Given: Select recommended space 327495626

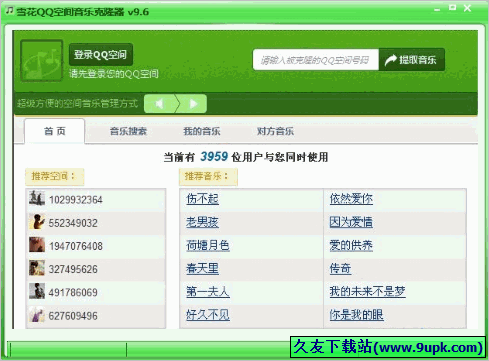Looking at the screenshot, I should (73, 269).
